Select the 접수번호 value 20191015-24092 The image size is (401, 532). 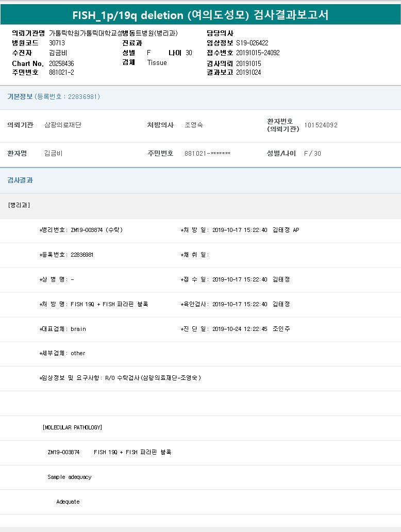point(258,53)
